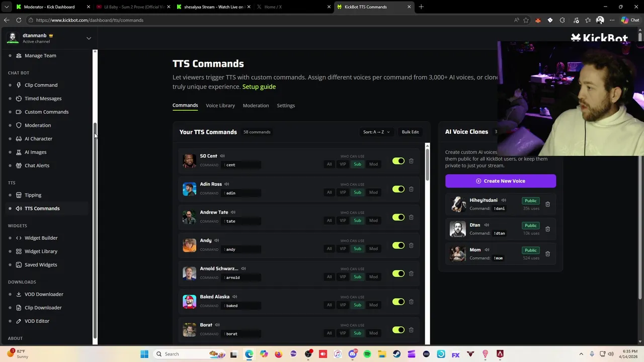Set 50 Cent access to All
The height and width of the screenshot is (362, 644).
(x=330, y=164)
